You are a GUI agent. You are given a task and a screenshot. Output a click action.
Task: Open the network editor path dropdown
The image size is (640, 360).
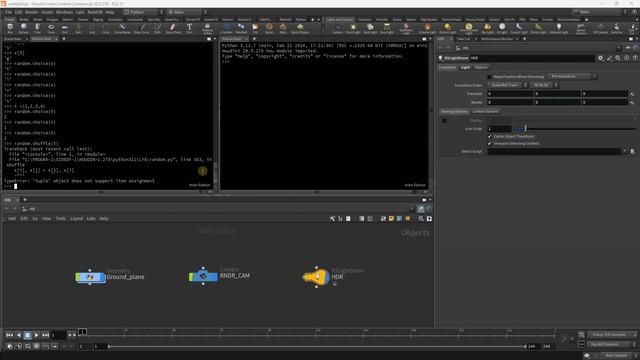(412, 209)
